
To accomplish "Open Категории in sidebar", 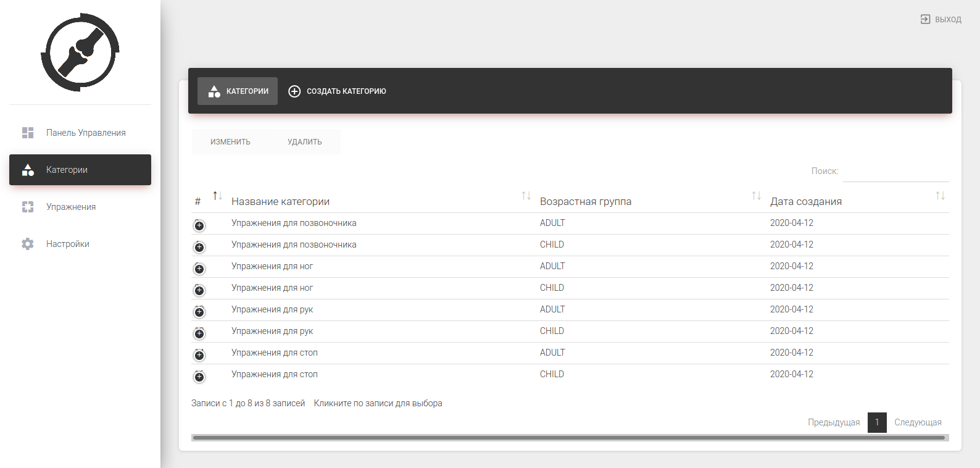I will (80, 170).
